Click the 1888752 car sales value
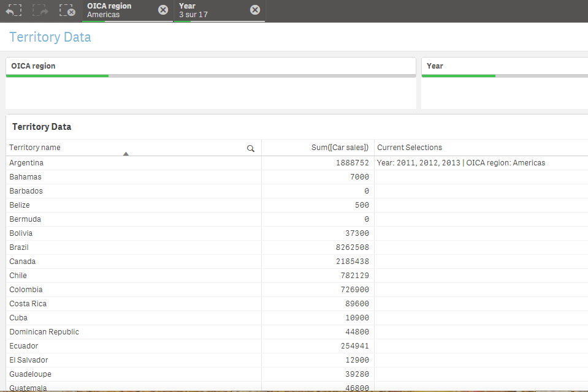This screenshot has width=588, height=392. [x=353, y=163]
